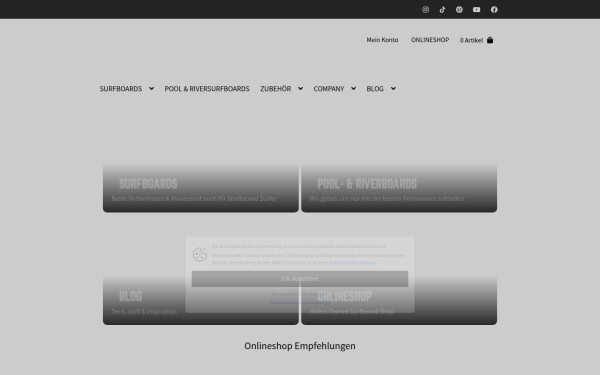Viewport: 600px width, 375px height.
Task: Go to Mein Konto
Action: [x=382, y=40]
